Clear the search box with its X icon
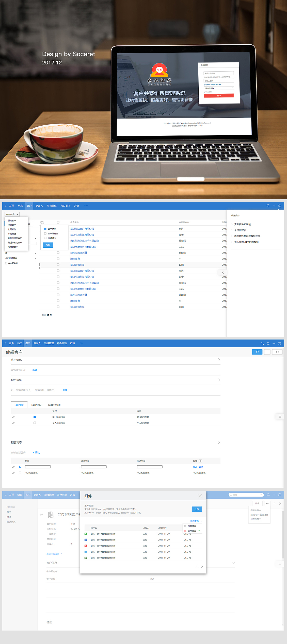Viewport: 287px width, 644px height. [x=261, y=495]
